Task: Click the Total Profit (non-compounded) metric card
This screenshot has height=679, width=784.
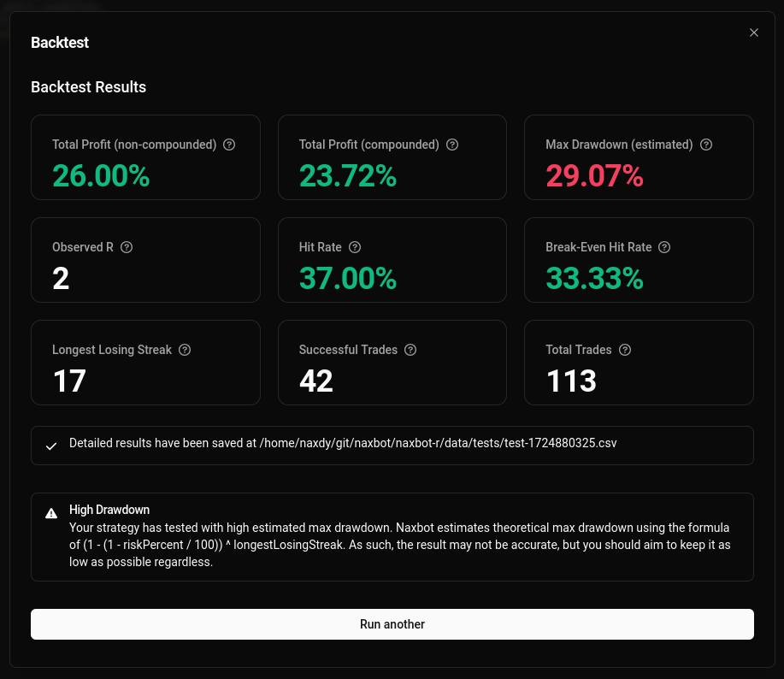Action: pos(145,157)
